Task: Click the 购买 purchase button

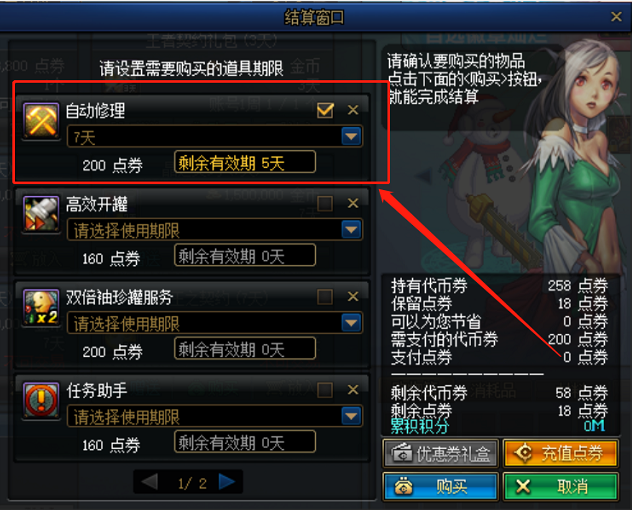Action: 440,486
